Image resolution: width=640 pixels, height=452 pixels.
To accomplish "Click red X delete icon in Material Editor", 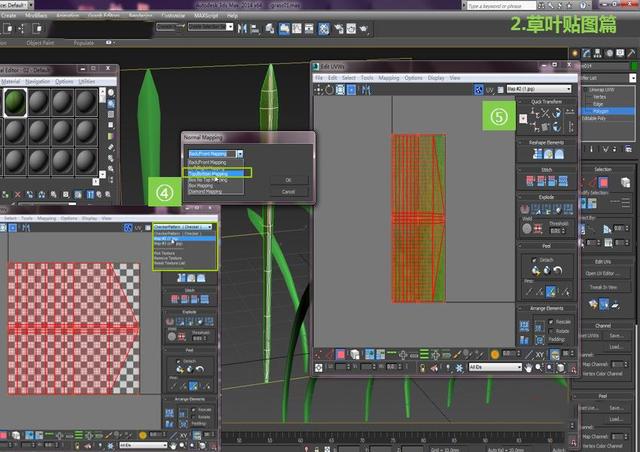I will tap(18, 195).
